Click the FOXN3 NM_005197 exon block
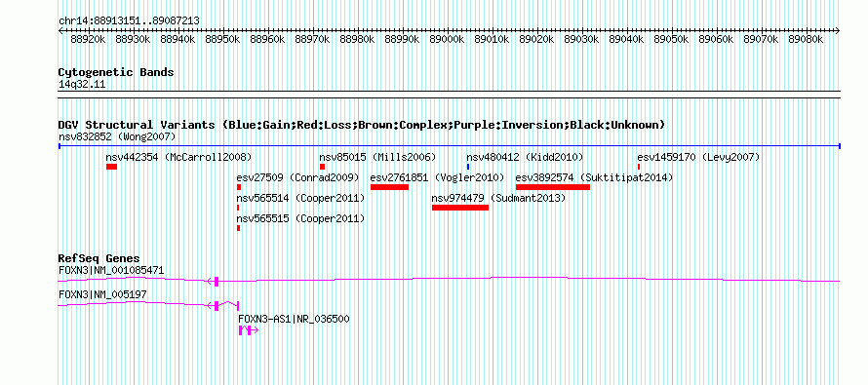Image resolution: width=868 pixels, height=385 pixels. click(217, 305)
